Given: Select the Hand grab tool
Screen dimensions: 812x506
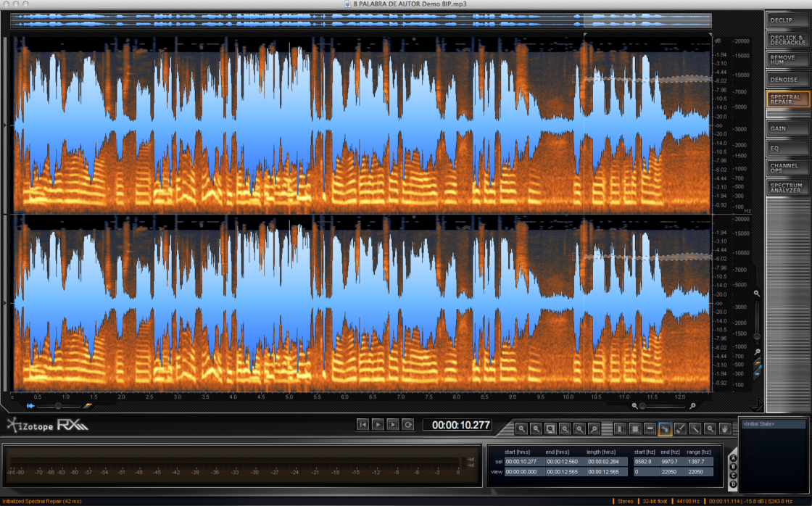Looking at the screenshot, I should (725, 428).
